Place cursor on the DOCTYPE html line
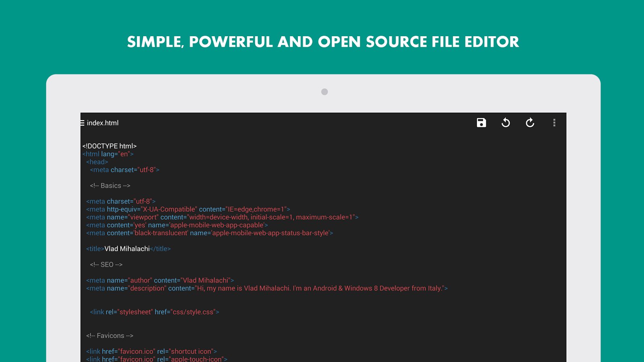644x362 pixels. [x=109, y=146]
